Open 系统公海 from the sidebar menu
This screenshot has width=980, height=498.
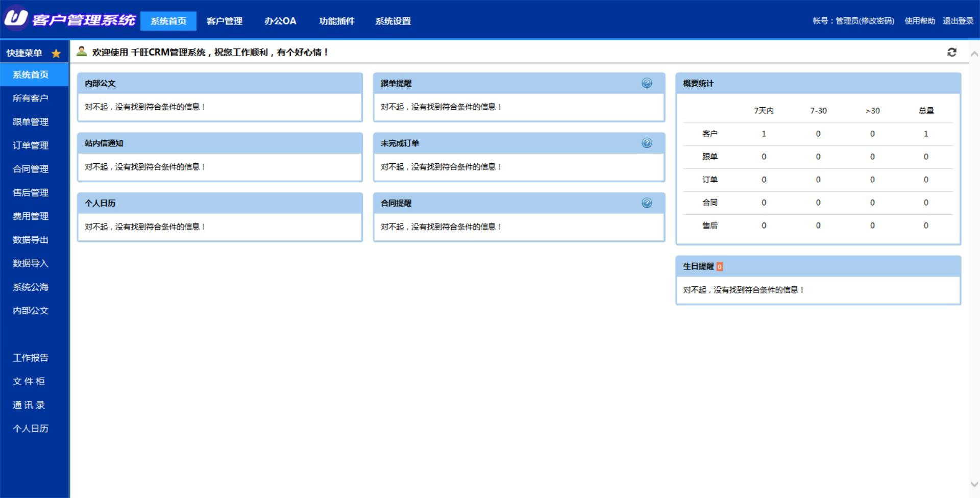(30, 287)
